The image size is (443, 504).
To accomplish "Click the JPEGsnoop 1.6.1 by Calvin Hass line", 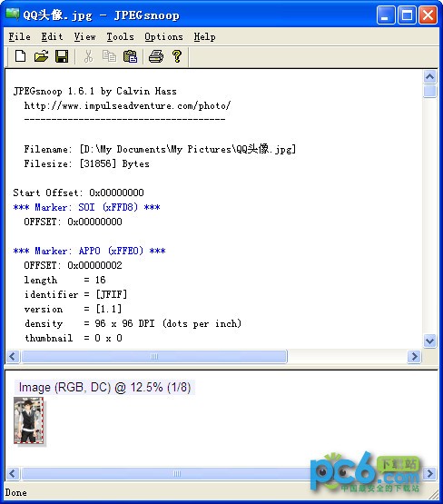I will (x=94, y=92).
